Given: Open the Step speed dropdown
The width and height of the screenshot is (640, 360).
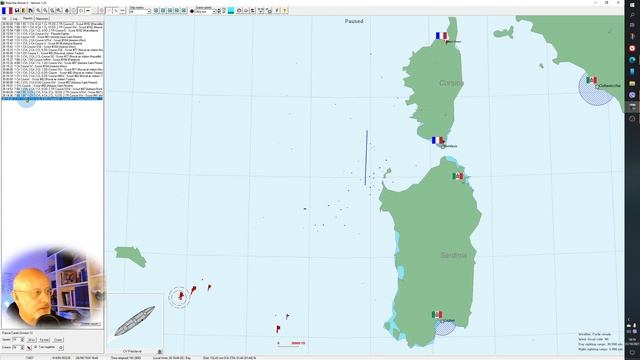Looking at the screenshot, I should click(140, 12).
